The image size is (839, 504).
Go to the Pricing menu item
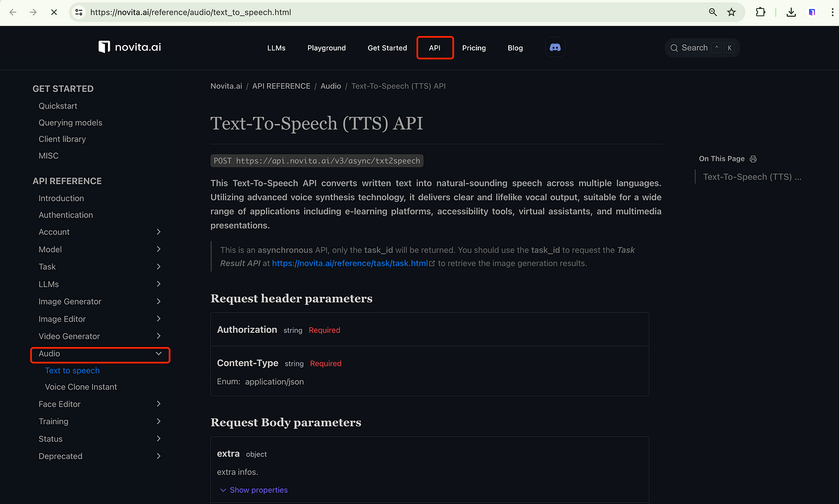click(473, 48)
